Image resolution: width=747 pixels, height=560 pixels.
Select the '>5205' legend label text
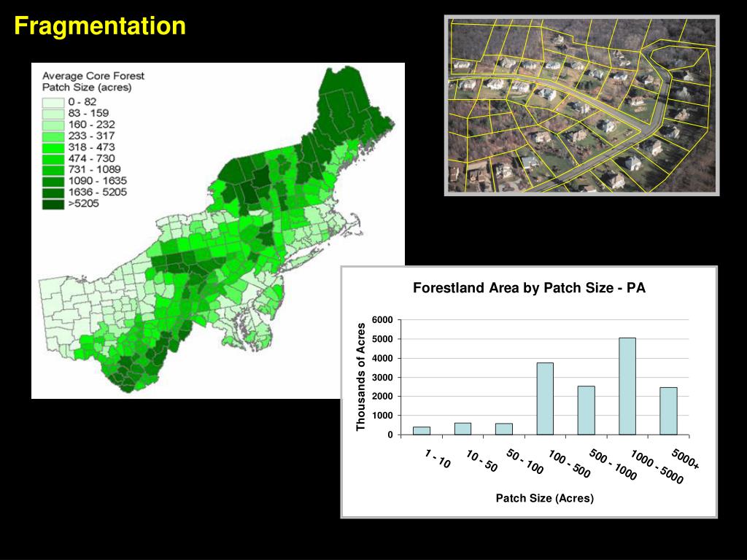tap(83, 204)
